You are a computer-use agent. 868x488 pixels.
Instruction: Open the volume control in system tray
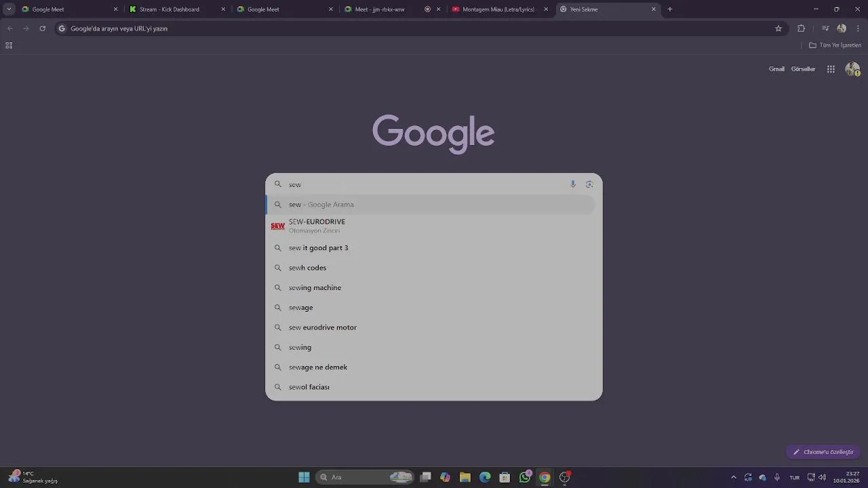click(822, 477)
